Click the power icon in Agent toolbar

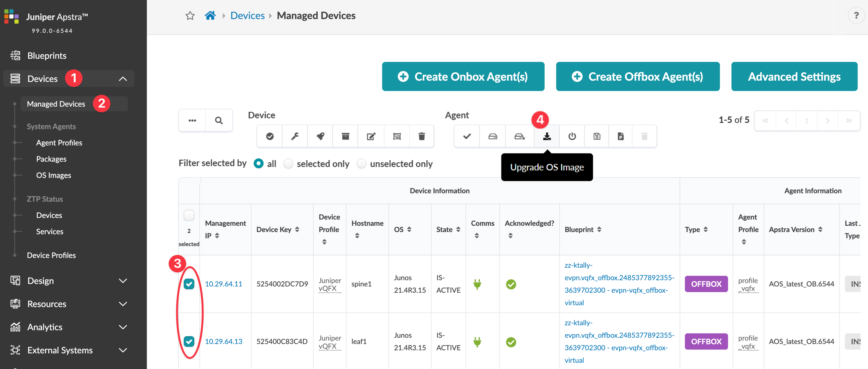[572, 136]
